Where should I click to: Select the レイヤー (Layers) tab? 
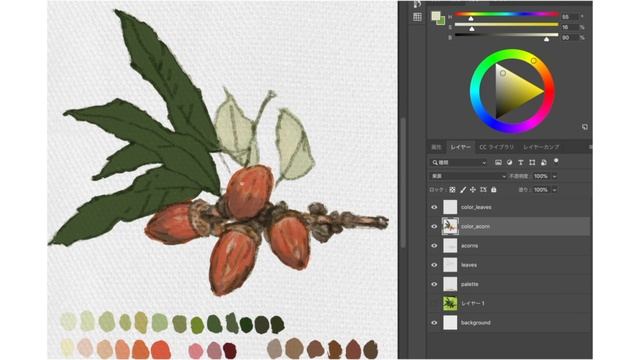click(x=460, y=147)
